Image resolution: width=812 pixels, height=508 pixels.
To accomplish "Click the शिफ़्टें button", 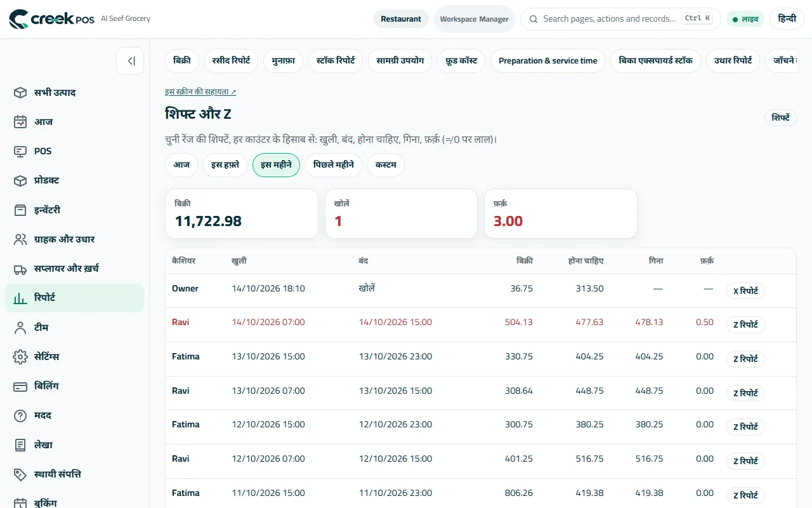I will pos(780,118).
